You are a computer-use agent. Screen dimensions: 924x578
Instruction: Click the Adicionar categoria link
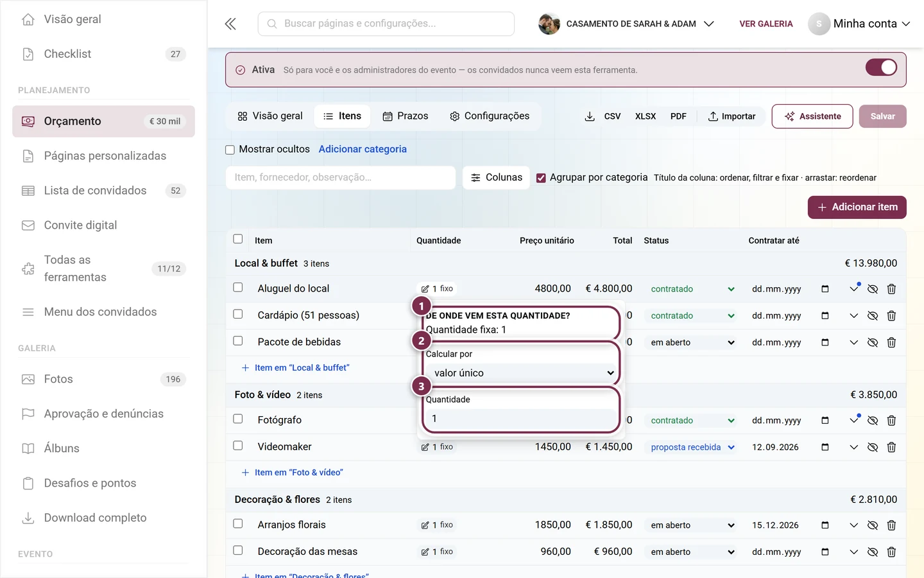(x=363, y=149)
